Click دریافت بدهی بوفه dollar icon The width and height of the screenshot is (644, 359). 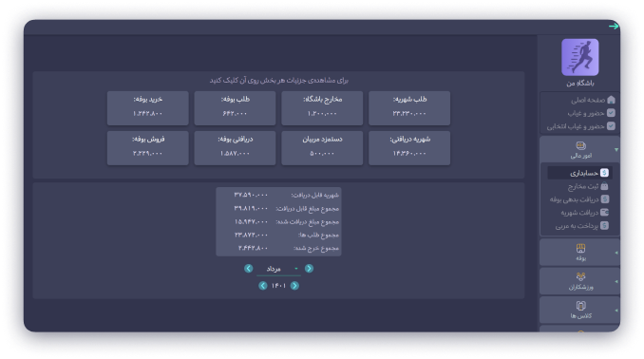tap(604, 199)
